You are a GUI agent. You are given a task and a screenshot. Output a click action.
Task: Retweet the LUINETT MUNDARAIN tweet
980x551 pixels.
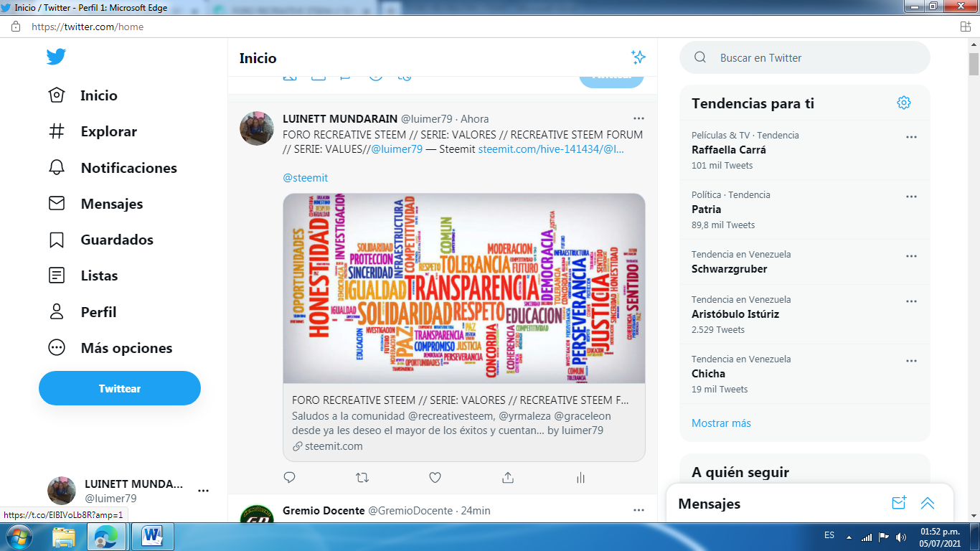362,477
